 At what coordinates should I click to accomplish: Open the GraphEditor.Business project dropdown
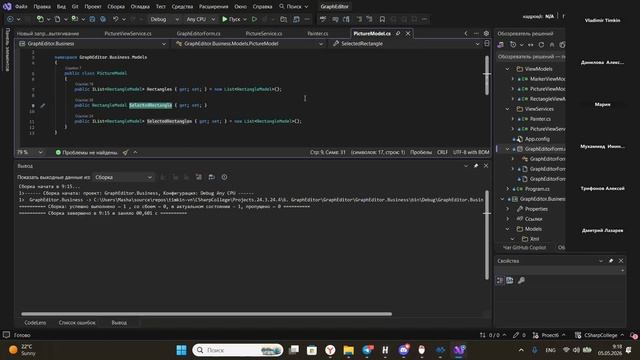click(92, 43)
